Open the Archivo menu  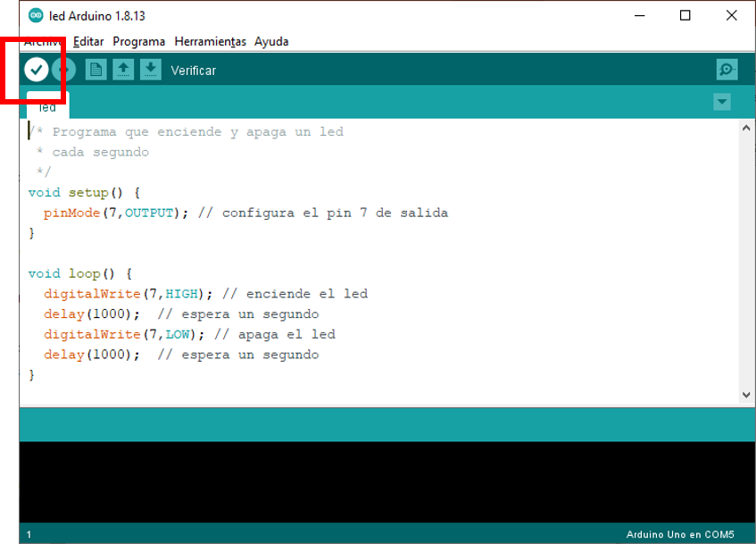43,41
